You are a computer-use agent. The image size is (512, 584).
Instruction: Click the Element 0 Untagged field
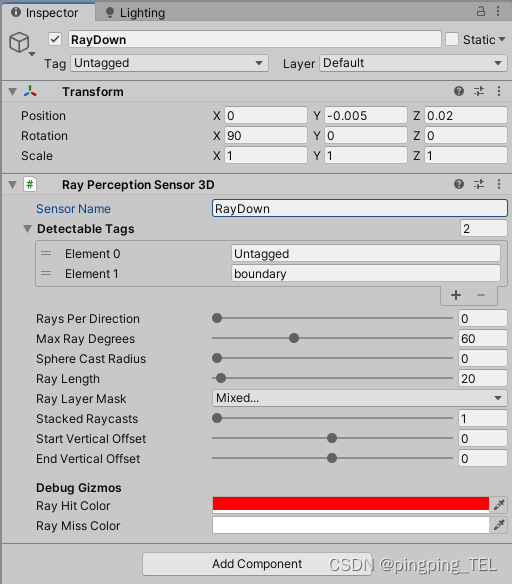point(366,254)
